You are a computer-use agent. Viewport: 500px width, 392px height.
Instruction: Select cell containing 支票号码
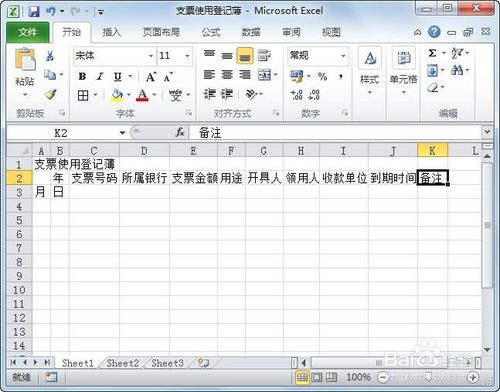pyautogui.click(x=94, y=178)
